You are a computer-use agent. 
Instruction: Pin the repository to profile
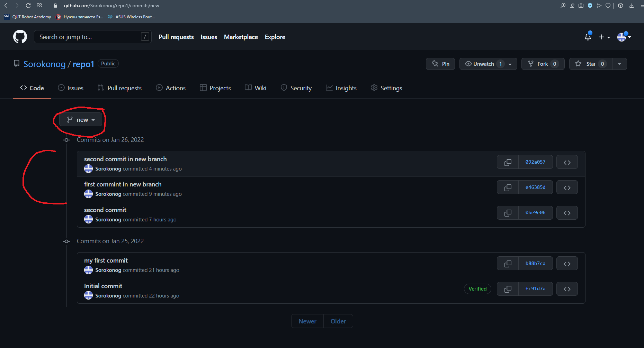click(x=440, y=64)
